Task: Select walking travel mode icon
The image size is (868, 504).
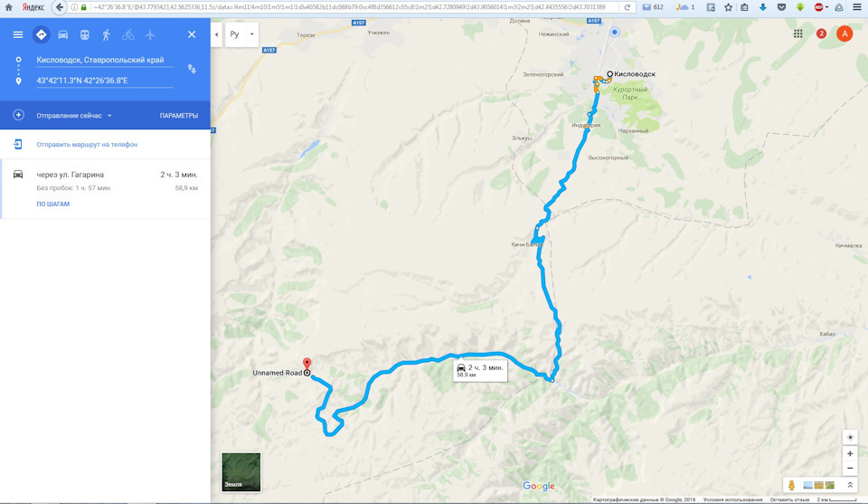Action: pos(107,35)
